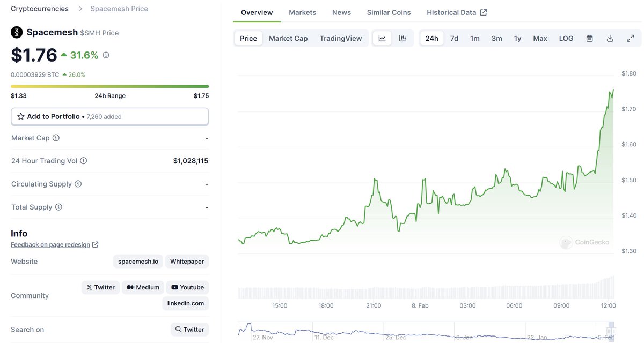The width and height of the screenshot is (644, 343).
Task: Open Total Supply info icon
Action: [x=58, y=207]
